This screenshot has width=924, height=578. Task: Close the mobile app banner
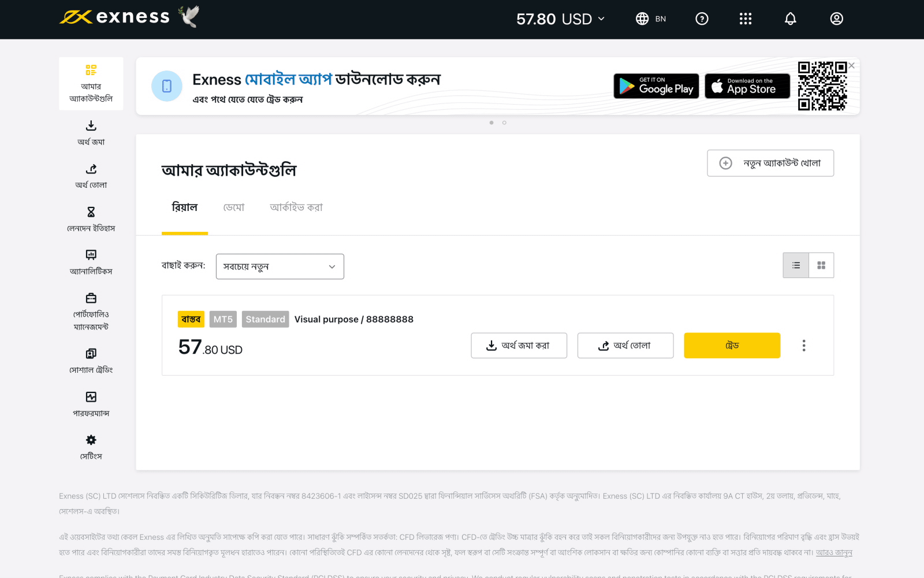(x=852, y=65)
